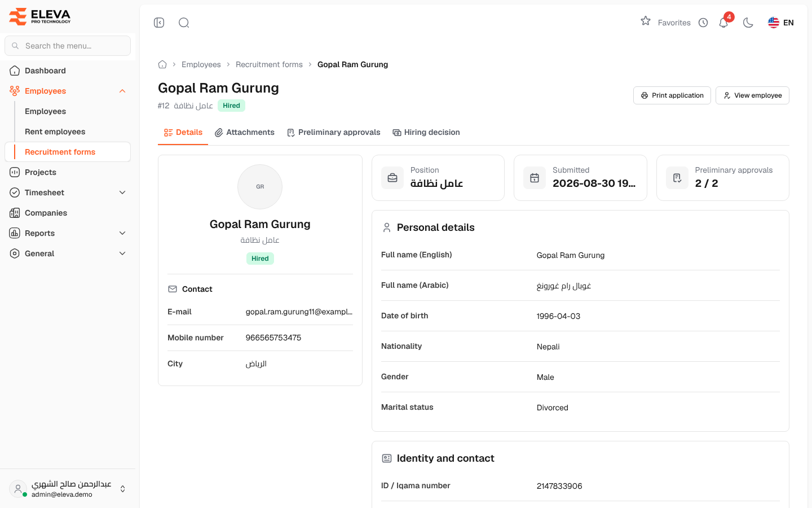
Task: Switch to the Hiring decision tab
Action: tap(426, 132)
